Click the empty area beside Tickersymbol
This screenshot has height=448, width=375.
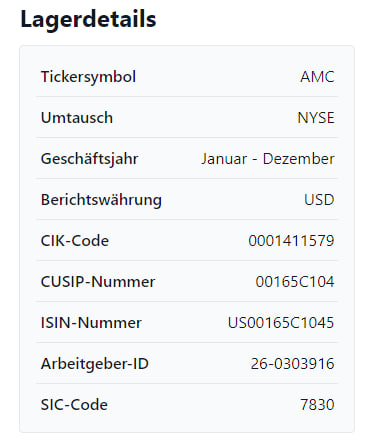[217, 77]
